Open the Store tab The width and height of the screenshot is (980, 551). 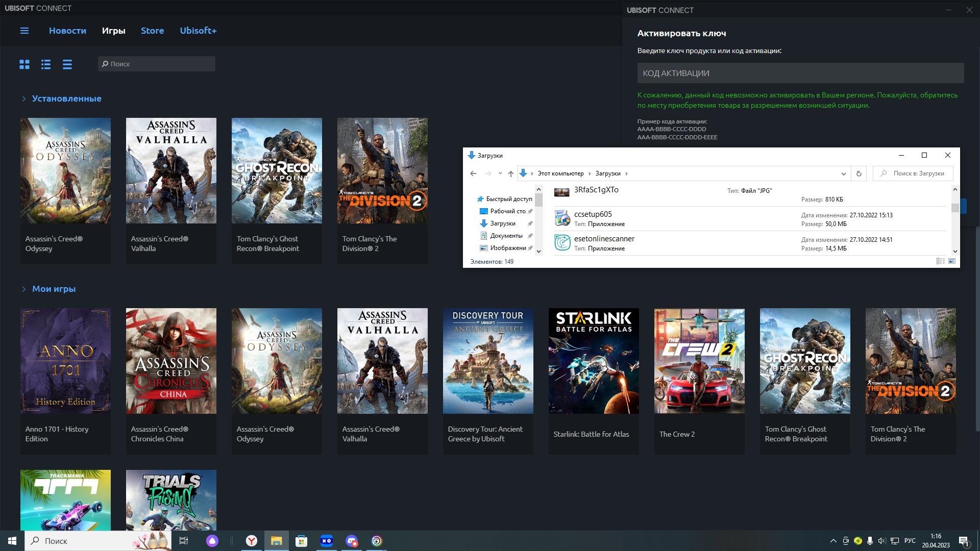152,31
